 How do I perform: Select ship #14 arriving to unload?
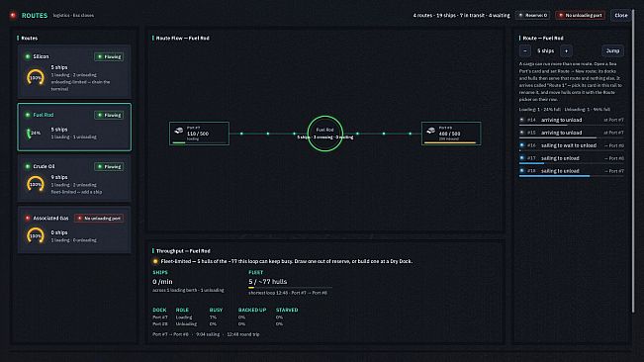[572, 121]
